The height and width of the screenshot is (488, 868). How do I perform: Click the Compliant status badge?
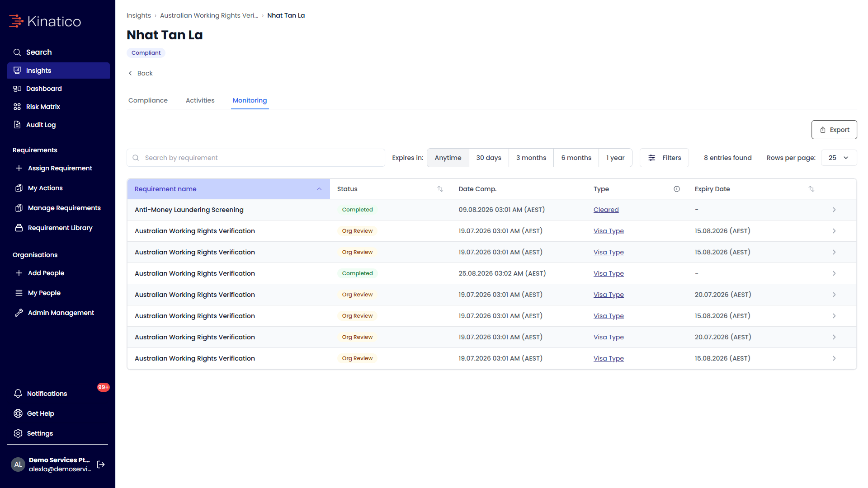tap(146, 53)
